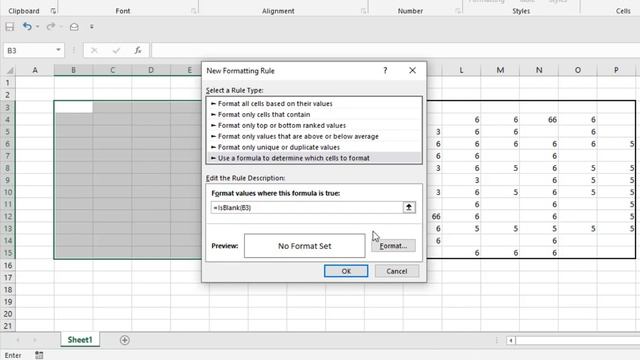This screenshot has height=360, width=640.
Task: Click the sheet tab bar split handle dots
Action: click(x=497, y=340)
